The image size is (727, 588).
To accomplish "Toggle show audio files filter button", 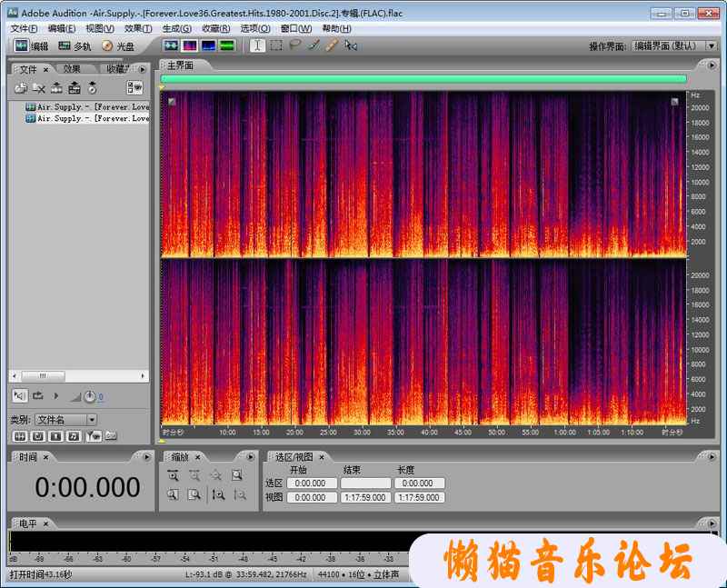I will [20, 436].
